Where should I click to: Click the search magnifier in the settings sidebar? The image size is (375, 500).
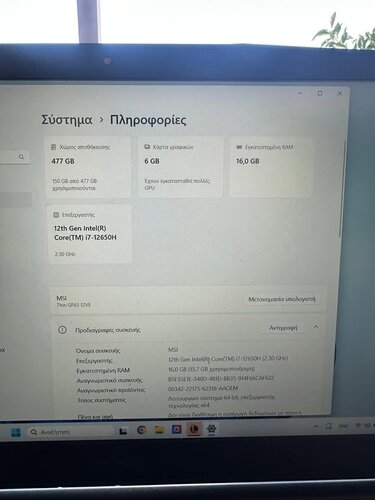click(21, 156)
